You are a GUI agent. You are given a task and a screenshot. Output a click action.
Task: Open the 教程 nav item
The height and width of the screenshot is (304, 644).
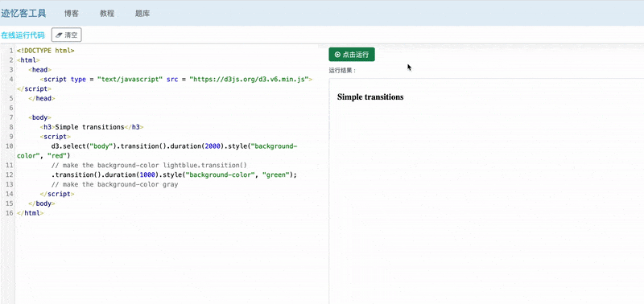click(107, 14)
